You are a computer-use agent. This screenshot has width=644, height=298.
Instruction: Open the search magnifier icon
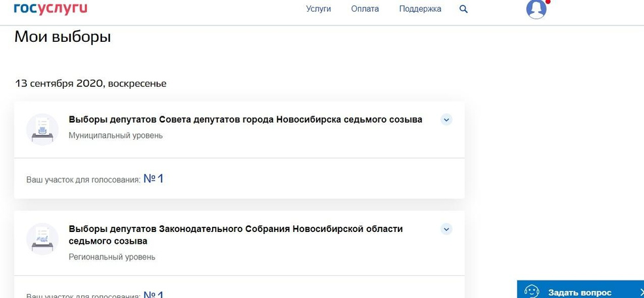pyautogui.click(x=464, y=9)
